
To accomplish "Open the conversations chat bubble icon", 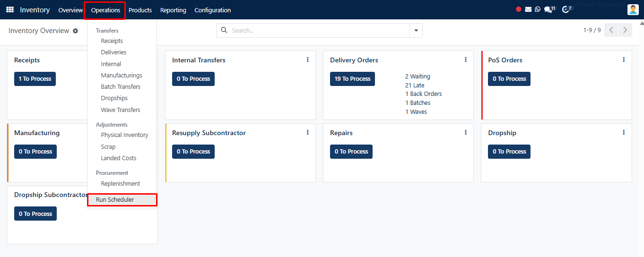I will [548, 9].
